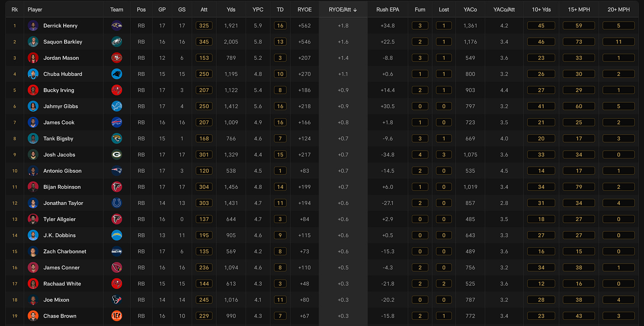This screenshot has height=326, width=644.
Task: Sort table by RYOE/Att column header
Action: 343,9
